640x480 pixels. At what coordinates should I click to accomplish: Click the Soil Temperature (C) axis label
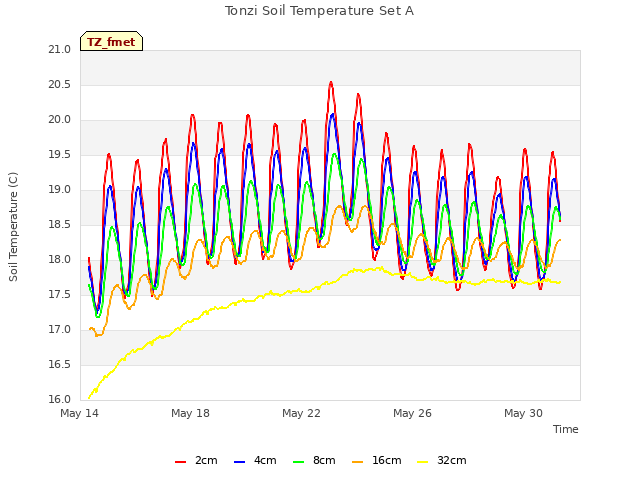coord(13,227)
